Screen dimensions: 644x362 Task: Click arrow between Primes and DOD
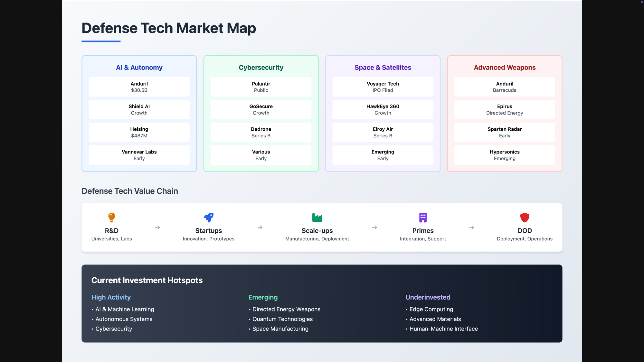pyautogui.click(x=471, y=227)
